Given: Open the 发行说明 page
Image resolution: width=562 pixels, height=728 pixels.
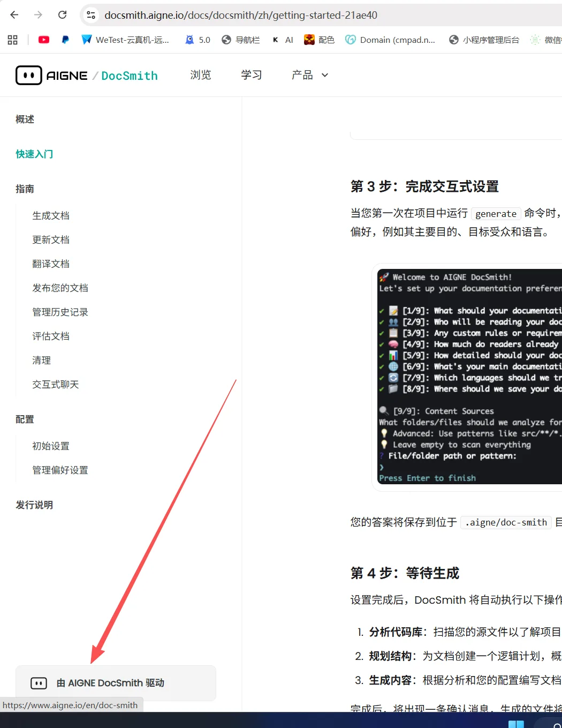Looking at the screenshot, I should click(34, 505).
